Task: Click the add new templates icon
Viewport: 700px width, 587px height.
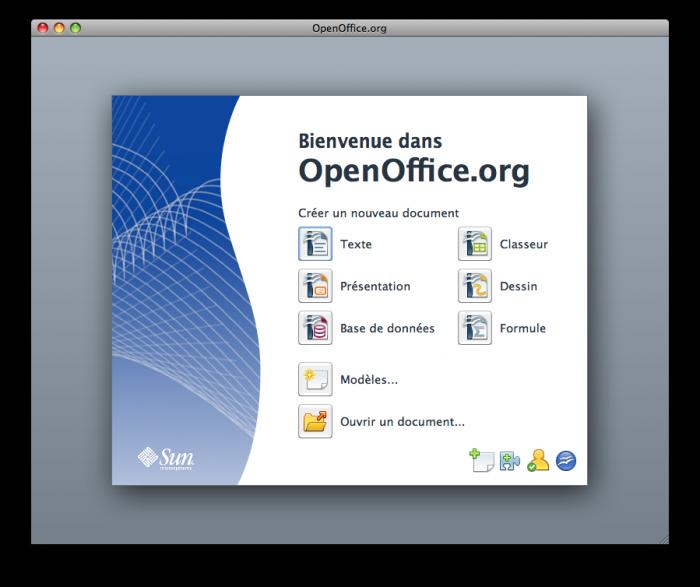Action: click(x=482, y=461)
